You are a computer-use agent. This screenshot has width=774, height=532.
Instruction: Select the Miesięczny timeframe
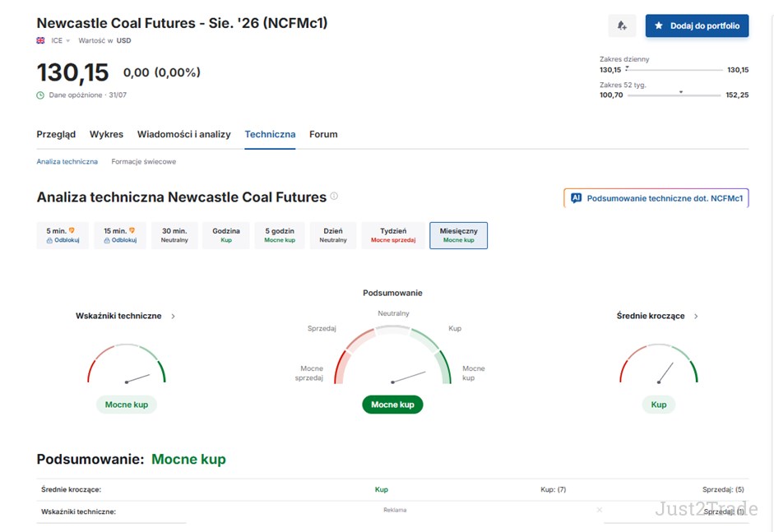[x=459, y=235]
